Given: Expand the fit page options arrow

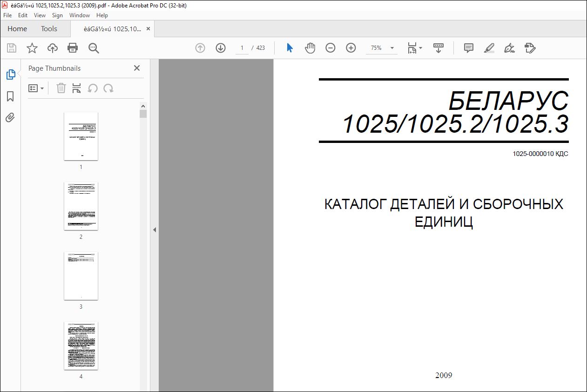Looking at the screenshot, I should point(421,48).
